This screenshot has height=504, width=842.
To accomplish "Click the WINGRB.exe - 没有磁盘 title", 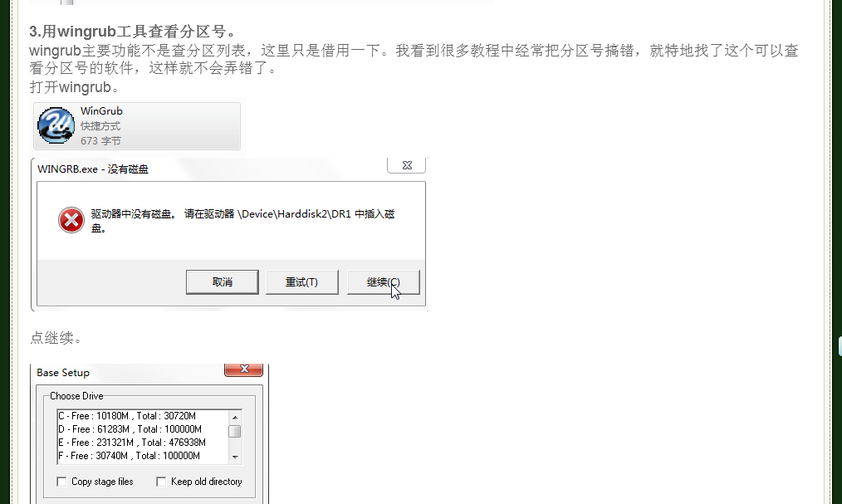I will [93, 169].
